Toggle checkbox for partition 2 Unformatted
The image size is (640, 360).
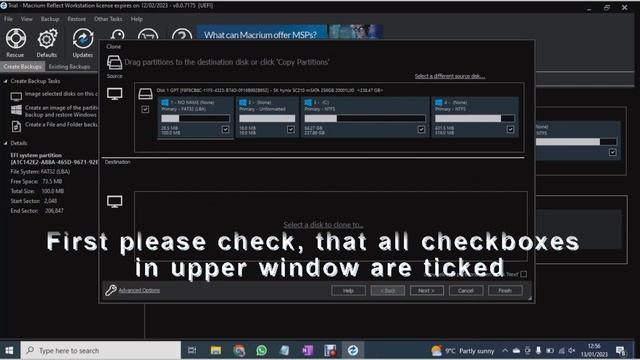tap(291, 129)
